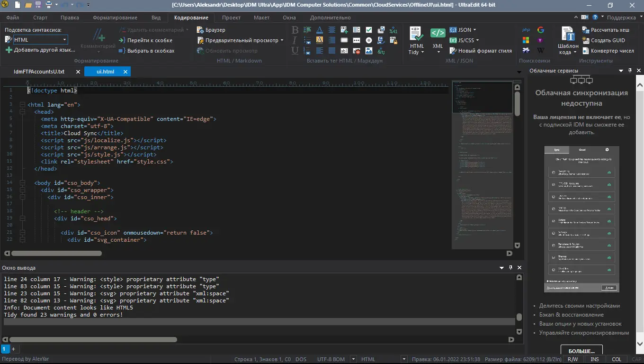Collapse the head tag fold marker
Image resolution: width=644 pixels, height=364 pixels.
(22, 112)
